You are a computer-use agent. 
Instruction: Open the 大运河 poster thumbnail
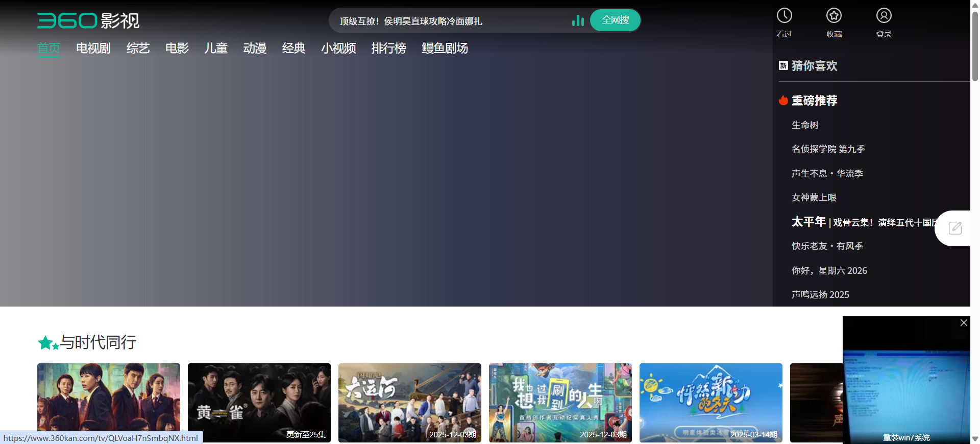point(410,403)
